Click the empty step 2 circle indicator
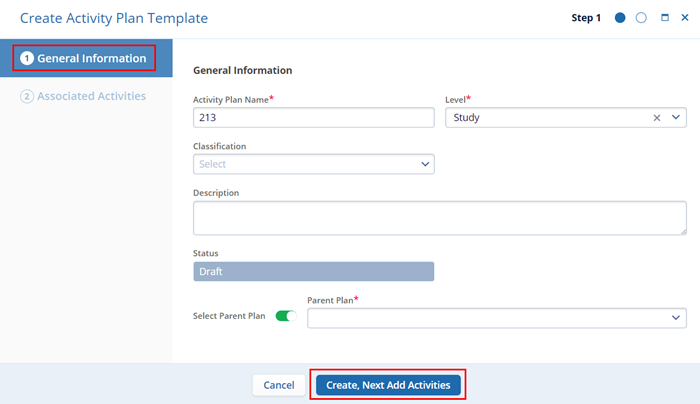This screenshot has width=700, height=404. 641,18
